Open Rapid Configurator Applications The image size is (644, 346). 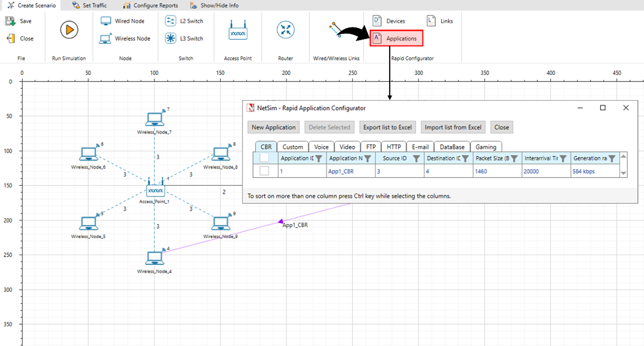point(397,39)
